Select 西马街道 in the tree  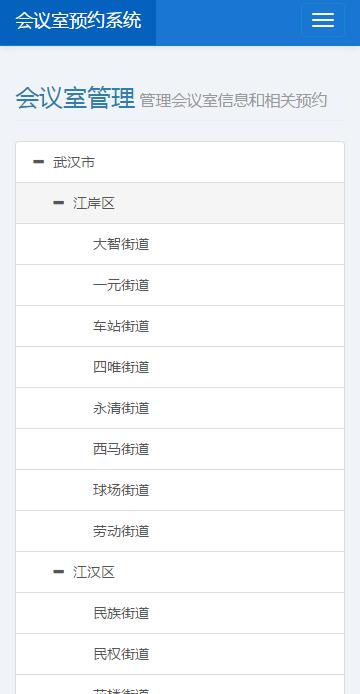tap(180, 449)
